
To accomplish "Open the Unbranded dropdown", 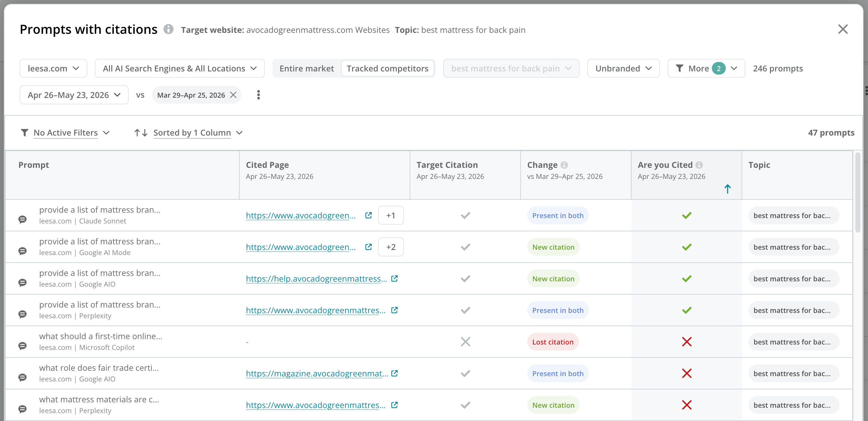I will click(623, 68).
